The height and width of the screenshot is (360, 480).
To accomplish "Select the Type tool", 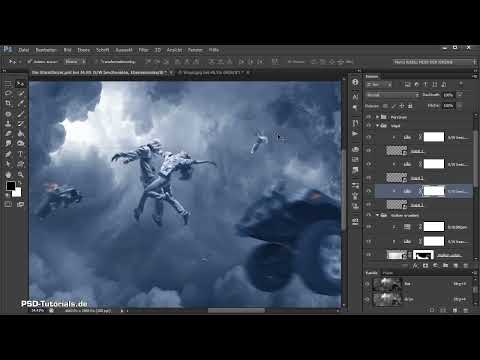I will [x=20, y=154].
